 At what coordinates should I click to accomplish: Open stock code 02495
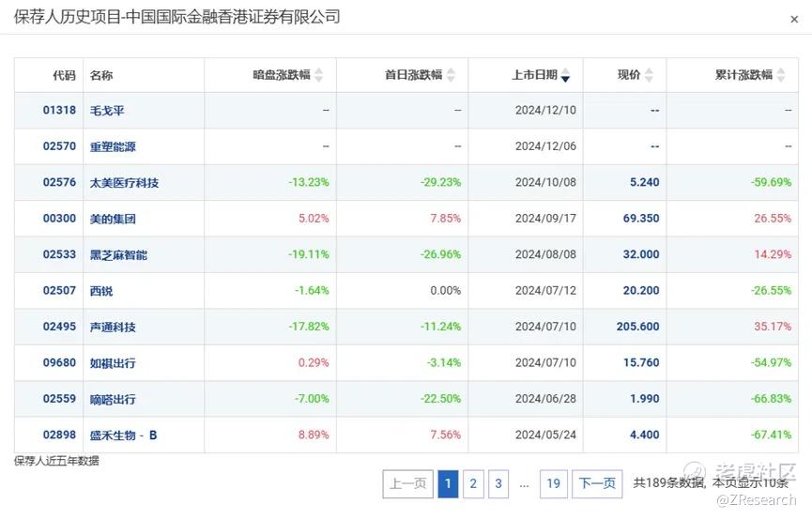coord(59,327)
